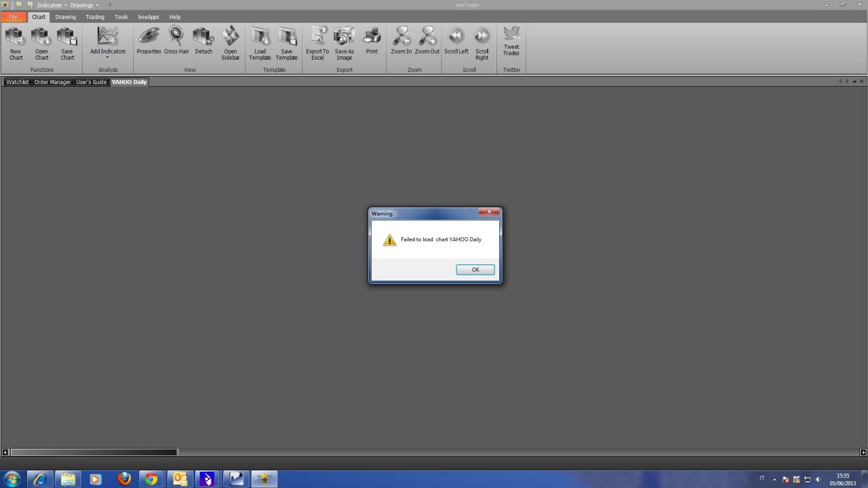
Task: Open the Save Chart tool
Action: [x=67, y=43]
